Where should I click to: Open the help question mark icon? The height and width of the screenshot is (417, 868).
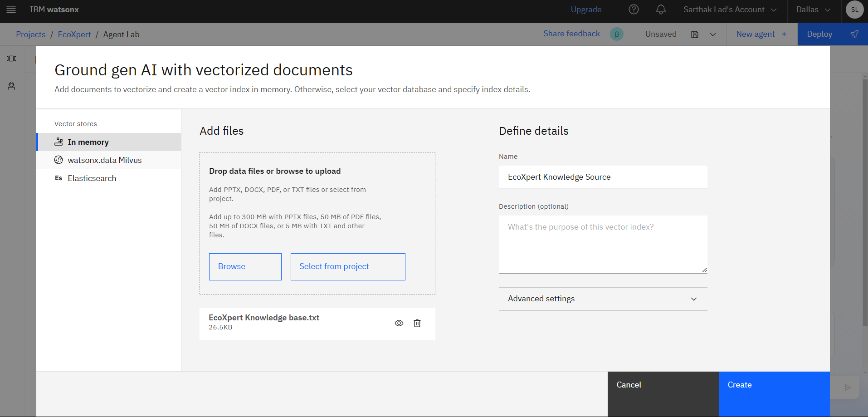pos(634,10)
